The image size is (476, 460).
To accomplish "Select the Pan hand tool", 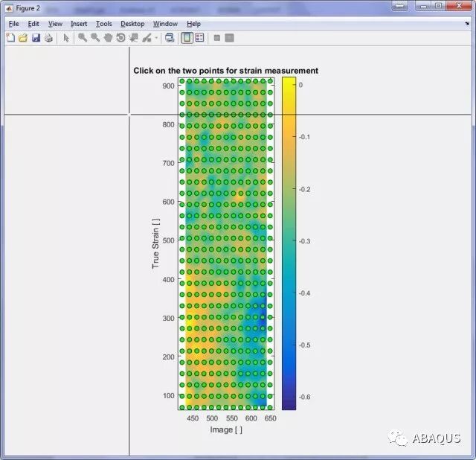I will 108,38.
